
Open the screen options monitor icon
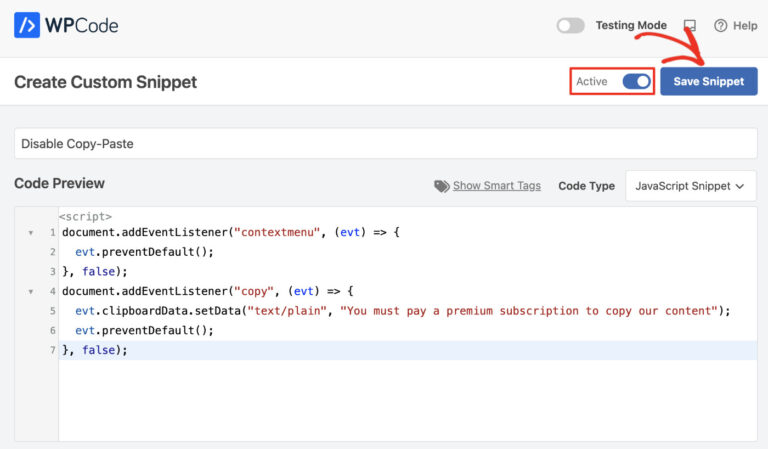[690, 25]
